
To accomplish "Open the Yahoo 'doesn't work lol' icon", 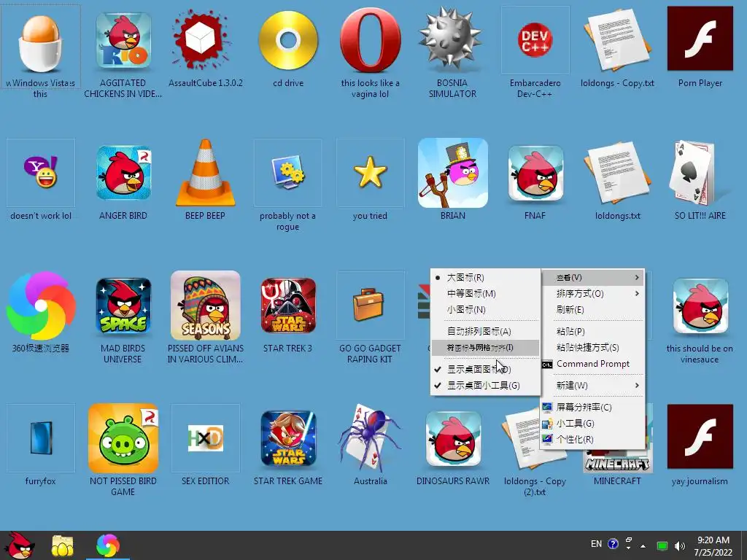I will (x=41, y=172).
